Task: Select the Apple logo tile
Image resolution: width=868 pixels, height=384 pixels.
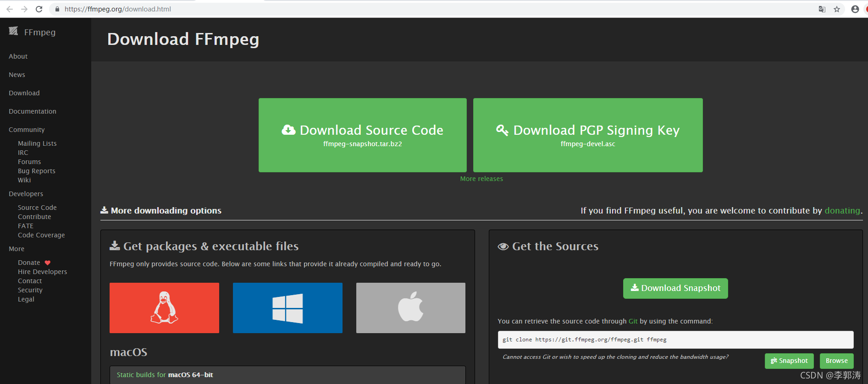Action: click(x=411, y=308)
